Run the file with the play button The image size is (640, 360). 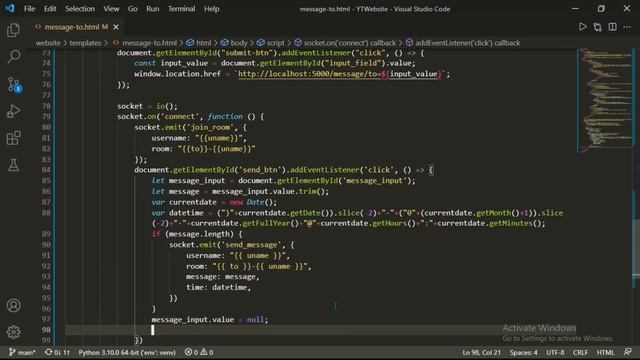click(582, 27)
